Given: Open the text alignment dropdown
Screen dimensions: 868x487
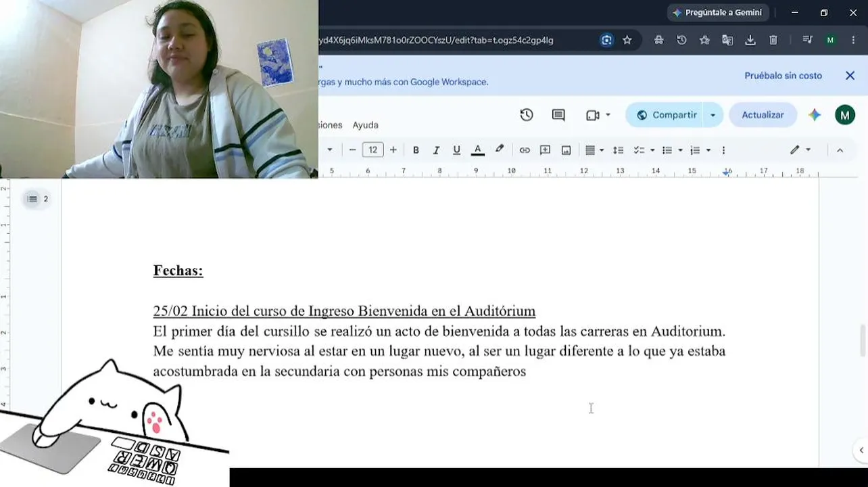Looking at the screenshot, I should [594, 150].
